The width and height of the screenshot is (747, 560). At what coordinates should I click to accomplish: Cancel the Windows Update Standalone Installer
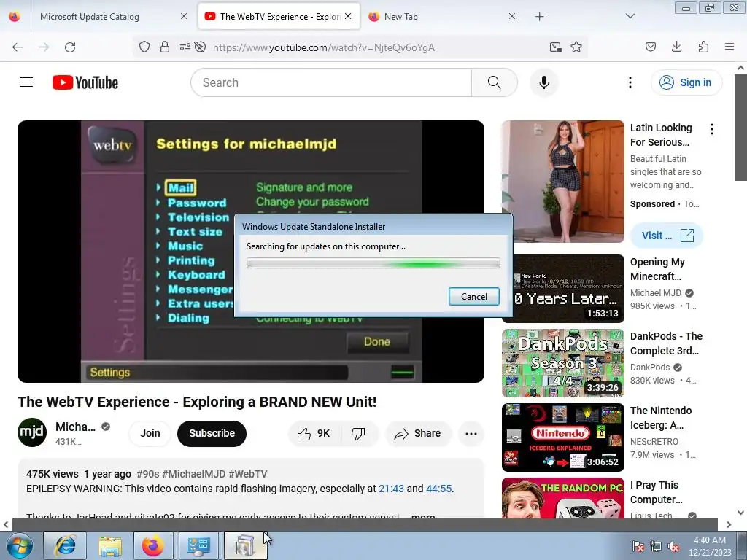coord(474,296)
